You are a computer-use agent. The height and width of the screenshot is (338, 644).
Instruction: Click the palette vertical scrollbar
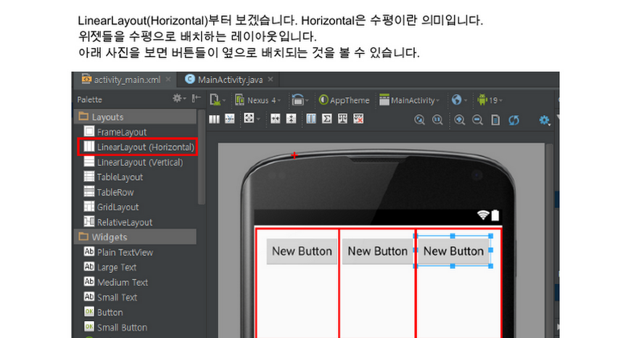coord(201,157)
